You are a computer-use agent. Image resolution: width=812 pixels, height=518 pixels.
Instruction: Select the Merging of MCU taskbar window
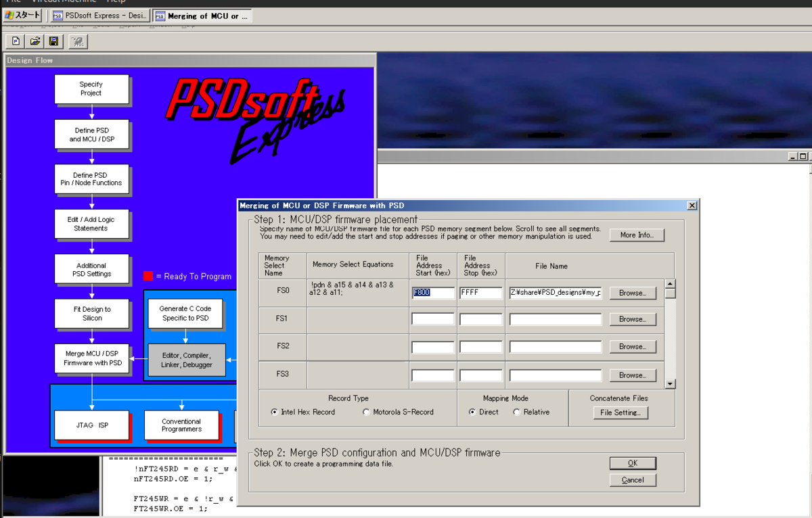click(x=202, y=16)
